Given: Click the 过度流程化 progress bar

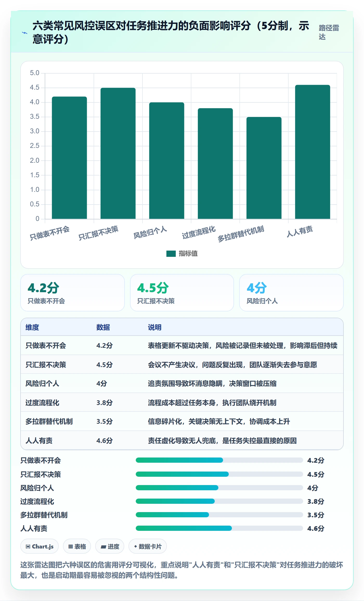Looking at the screenshot, I should (219, 501).
